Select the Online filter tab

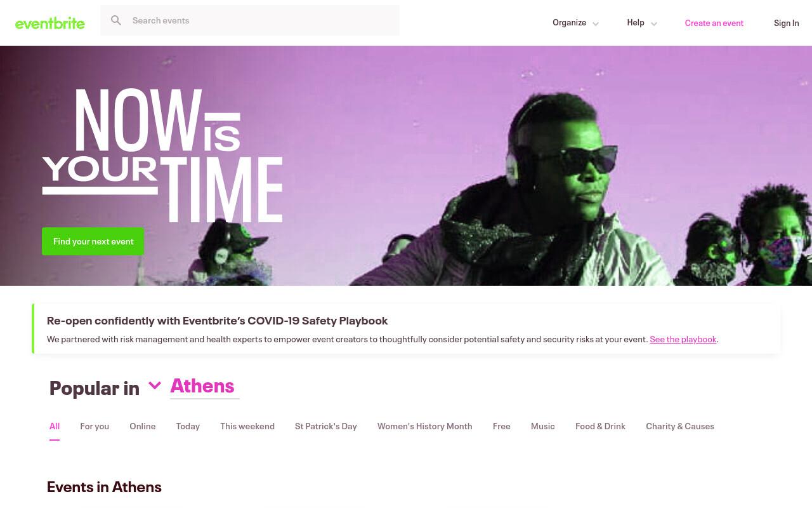point(143,426)
